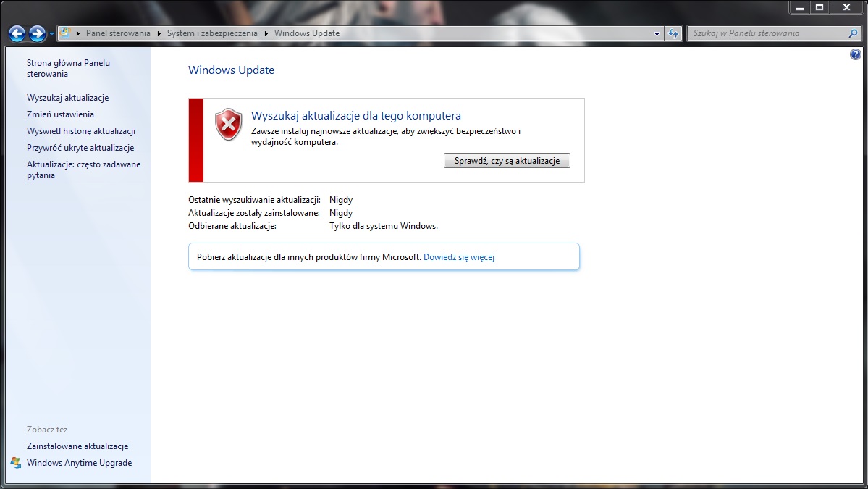The image size is (868, 489).
Task: Click Przywróć ukryte aktualizacje
Action: (80, 147)
